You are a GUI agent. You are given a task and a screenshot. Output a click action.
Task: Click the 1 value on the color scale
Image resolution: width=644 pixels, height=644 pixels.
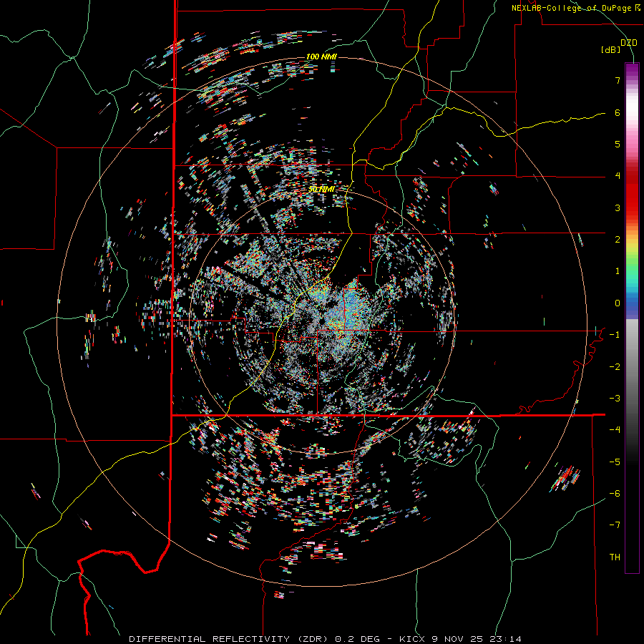pyautogui.click(x=618, y=271)
